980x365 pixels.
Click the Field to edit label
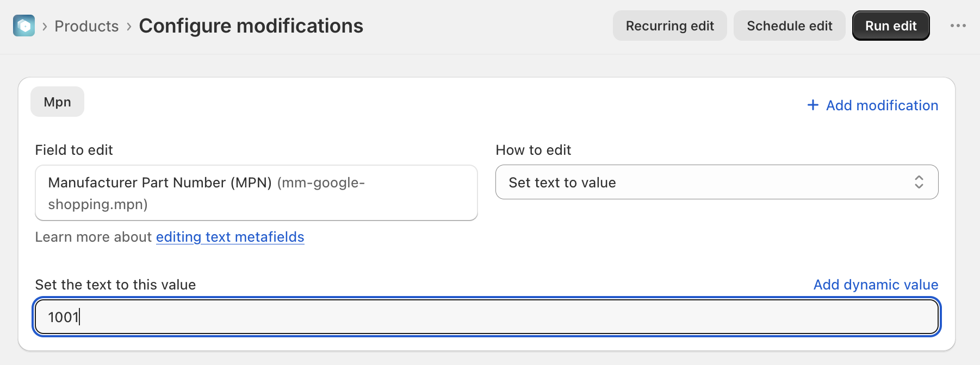tap(74, 150)
